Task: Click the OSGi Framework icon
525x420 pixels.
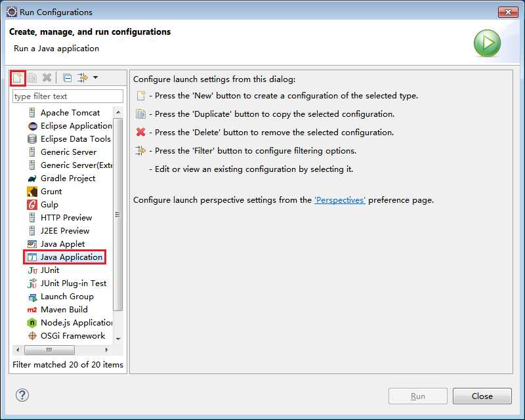Action: pos(32,335)
